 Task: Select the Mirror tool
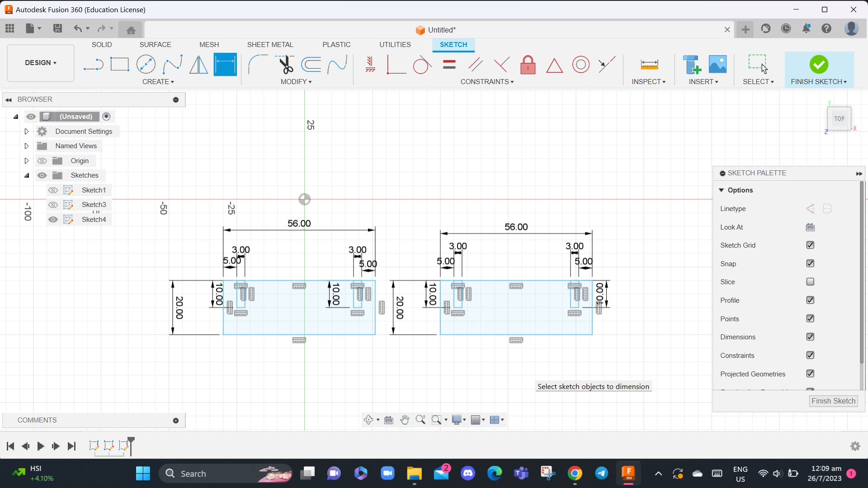coord(198,65)
